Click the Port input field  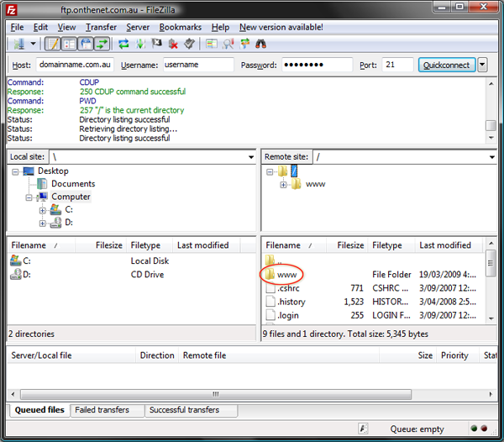[397, 65]
